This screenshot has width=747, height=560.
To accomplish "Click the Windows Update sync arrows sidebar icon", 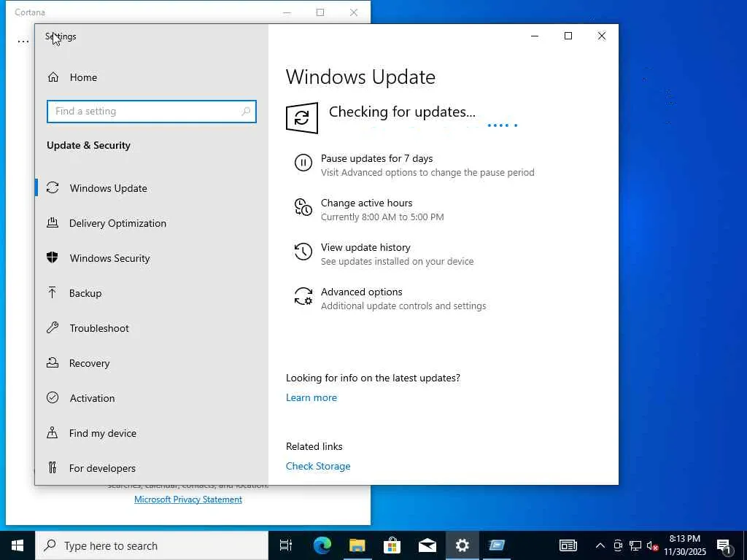I will pyautogui.click(x=53, y=187).
